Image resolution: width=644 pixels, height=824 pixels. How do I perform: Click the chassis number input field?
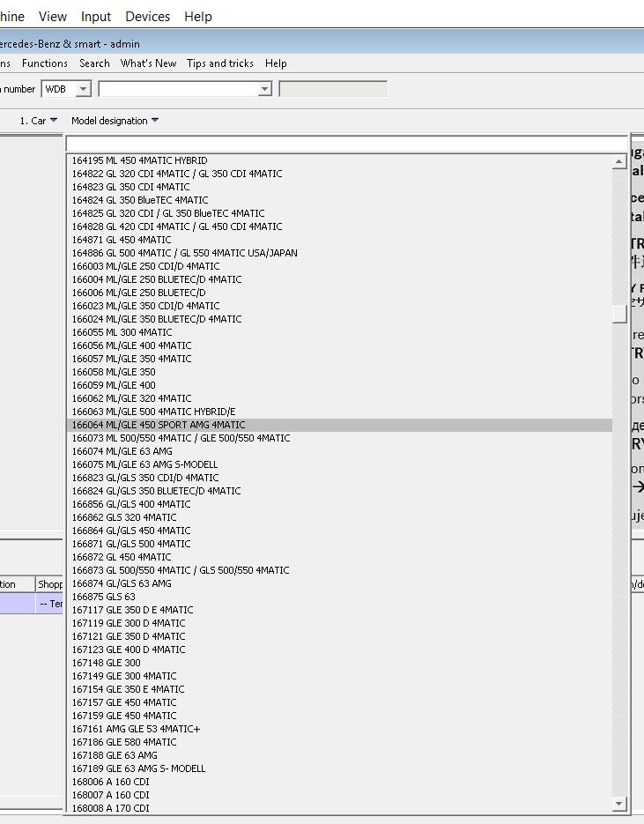tap(179, 89)
